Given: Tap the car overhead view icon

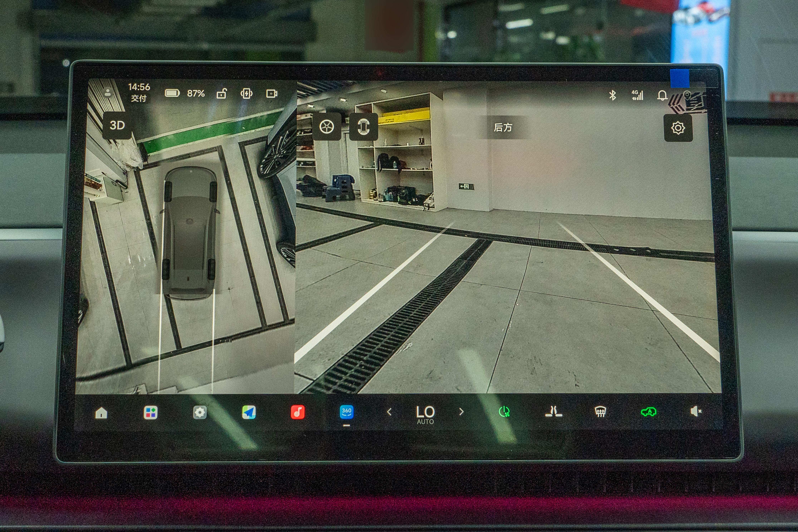Looking at the screenshot, I should [x=363, y=127].
